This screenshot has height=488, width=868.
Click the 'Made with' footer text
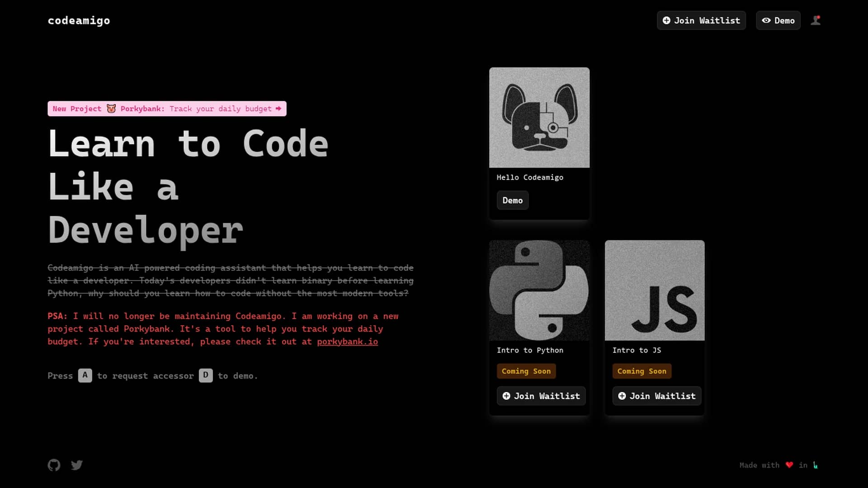[x=759, y=465]
